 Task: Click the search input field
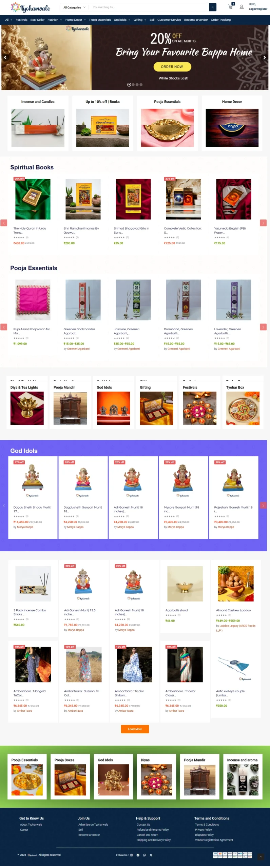[x=149, y=7]
